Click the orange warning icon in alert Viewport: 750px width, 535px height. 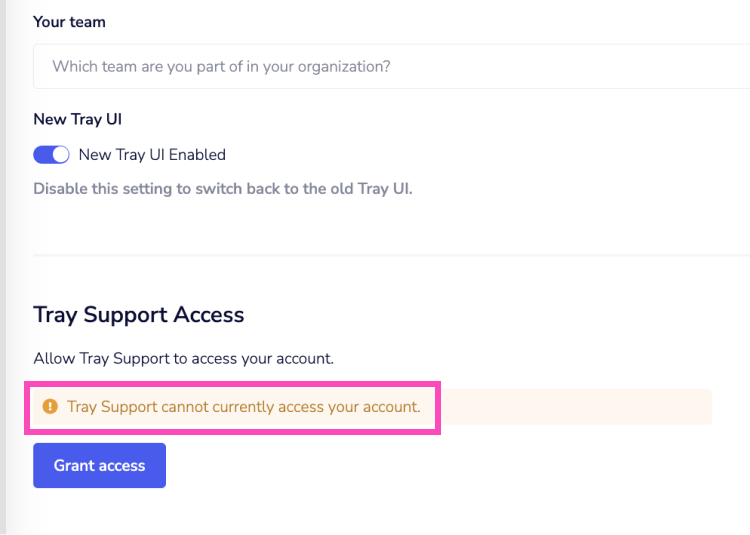[x=50, y=407]
